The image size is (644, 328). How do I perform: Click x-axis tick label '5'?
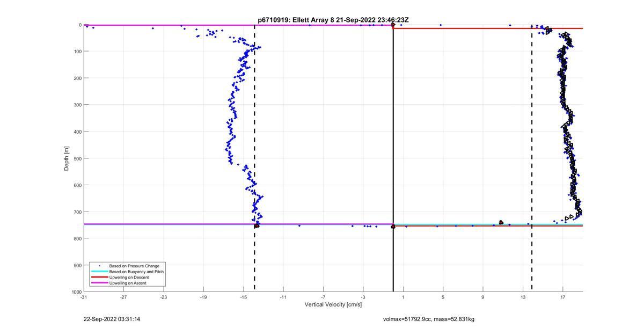(443, 297)
